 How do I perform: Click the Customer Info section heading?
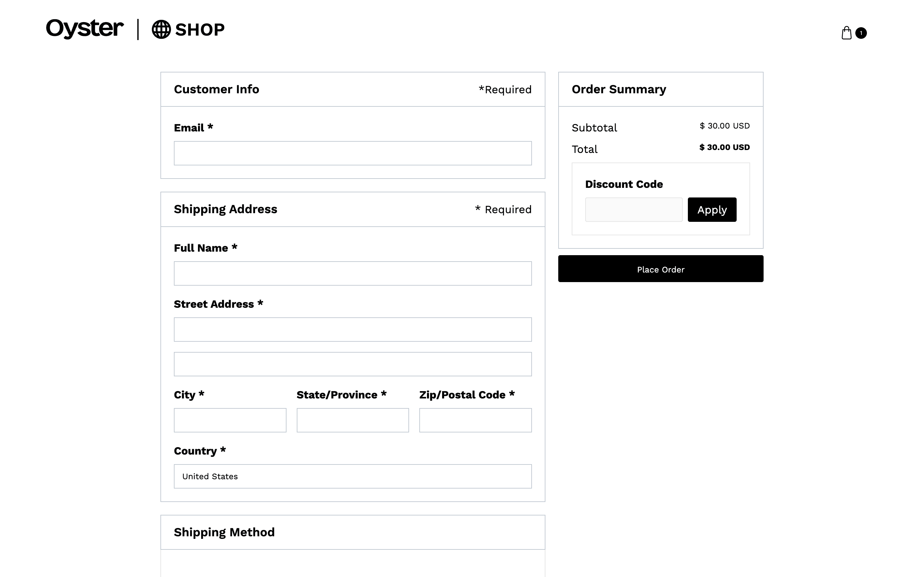[x=216, y=89]
